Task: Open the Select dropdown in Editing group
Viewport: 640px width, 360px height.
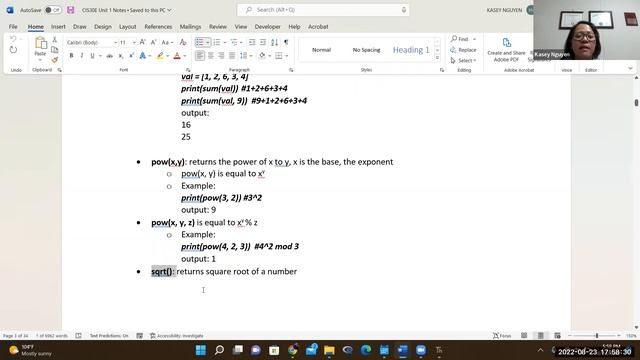Action: pyautogui.click(x=463, y=60)
